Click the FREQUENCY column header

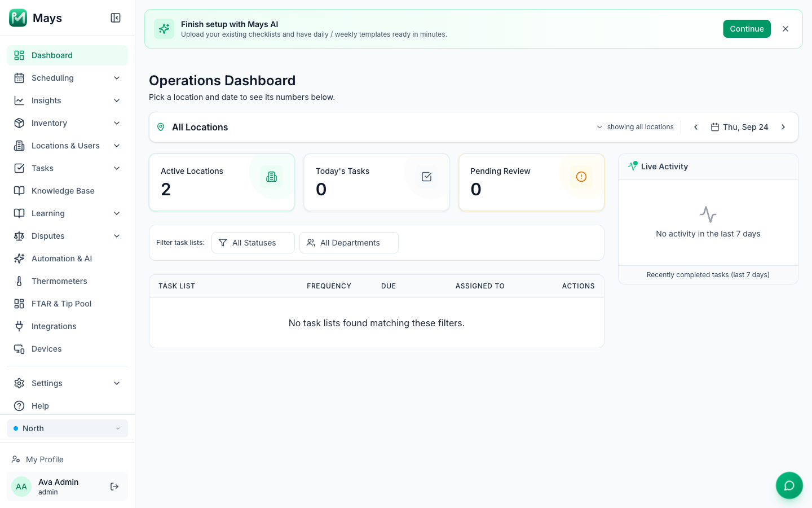point(329,286)
